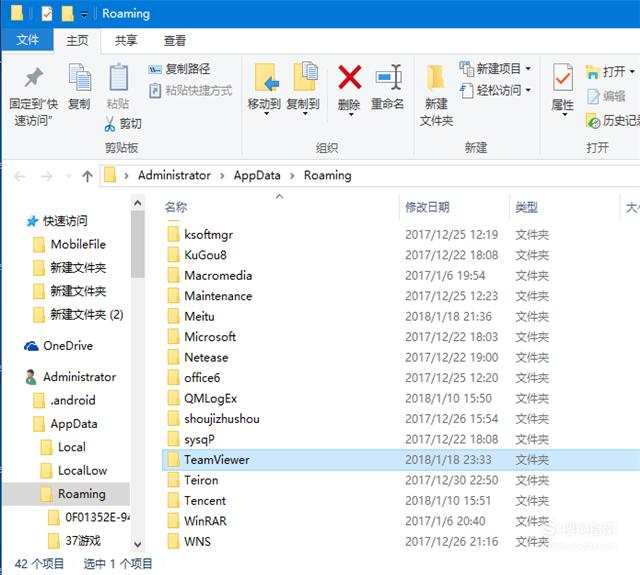Click the Copy (复制) ribbon icon
640x575 pixels.
point(80,78)
